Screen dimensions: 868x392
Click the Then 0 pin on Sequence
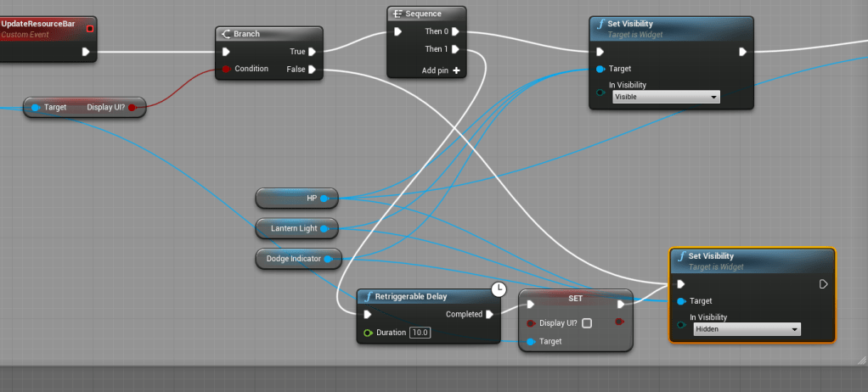(x=456, y=32)
